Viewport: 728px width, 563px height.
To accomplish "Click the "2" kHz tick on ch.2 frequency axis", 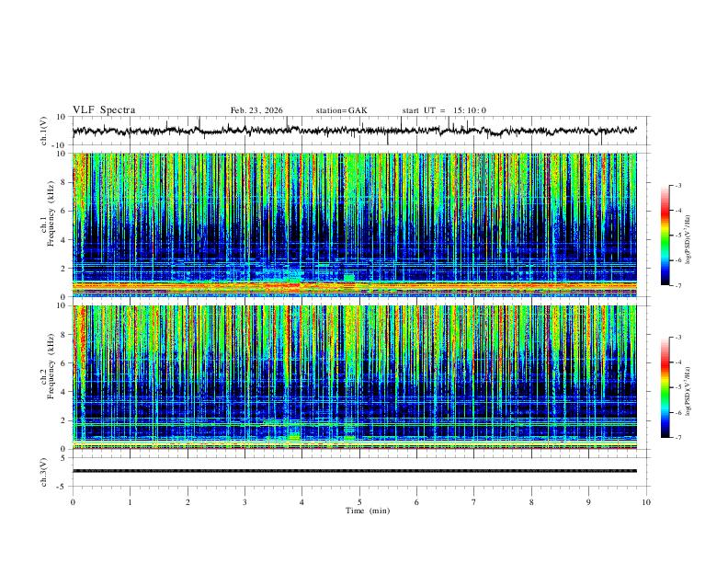I will point(63,420).
